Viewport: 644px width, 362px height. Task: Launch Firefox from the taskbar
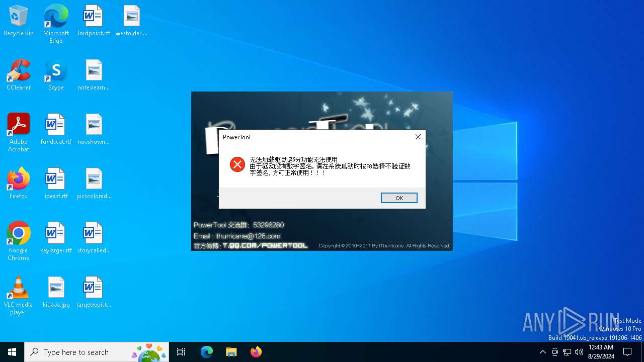[x=256, y=352]
